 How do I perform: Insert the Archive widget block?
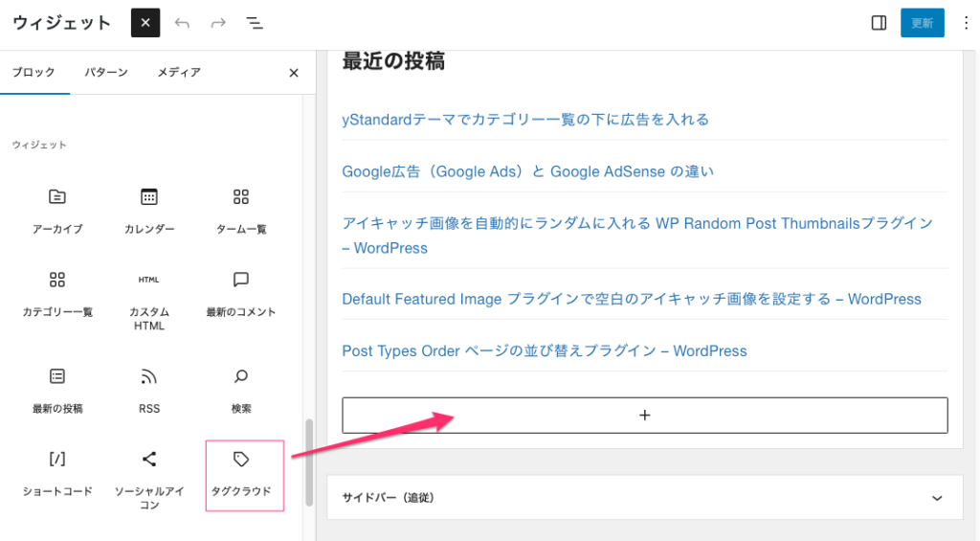click(x=57, y=210)
